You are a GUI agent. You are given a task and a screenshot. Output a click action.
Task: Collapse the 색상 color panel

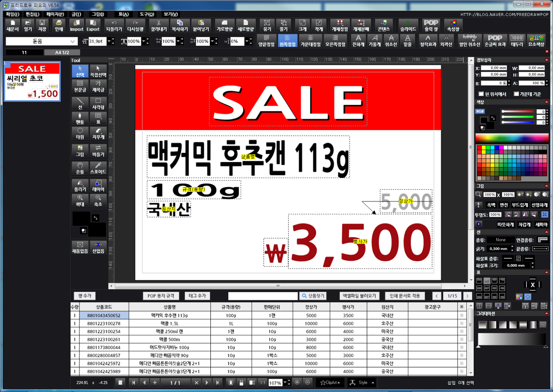pyautogui.click(x=547, y=102)
